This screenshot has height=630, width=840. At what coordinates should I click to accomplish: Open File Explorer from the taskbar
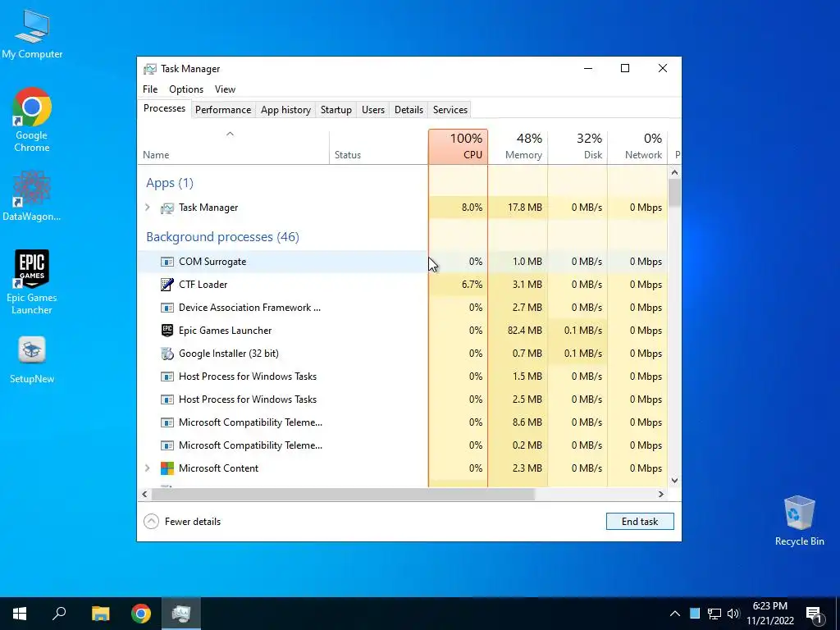100,614
